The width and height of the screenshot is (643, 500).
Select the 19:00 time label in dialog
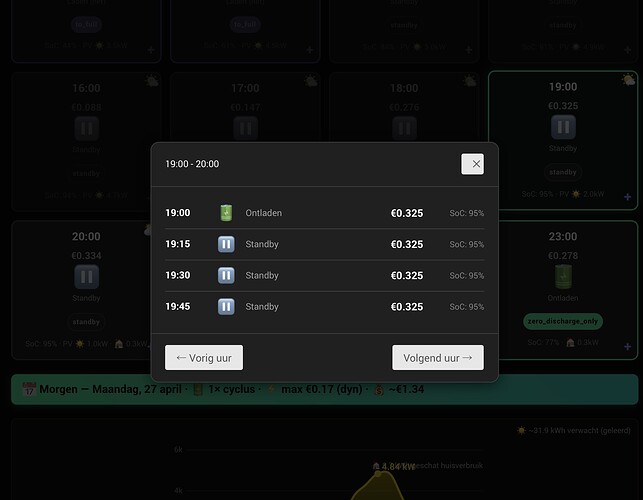tap(178, 213)
